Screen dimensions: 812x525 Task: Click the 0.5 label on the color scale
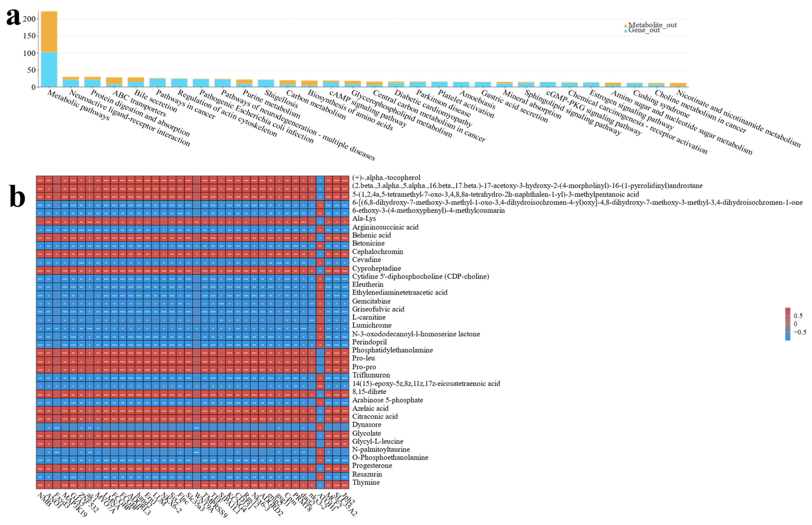coord(798,316)
